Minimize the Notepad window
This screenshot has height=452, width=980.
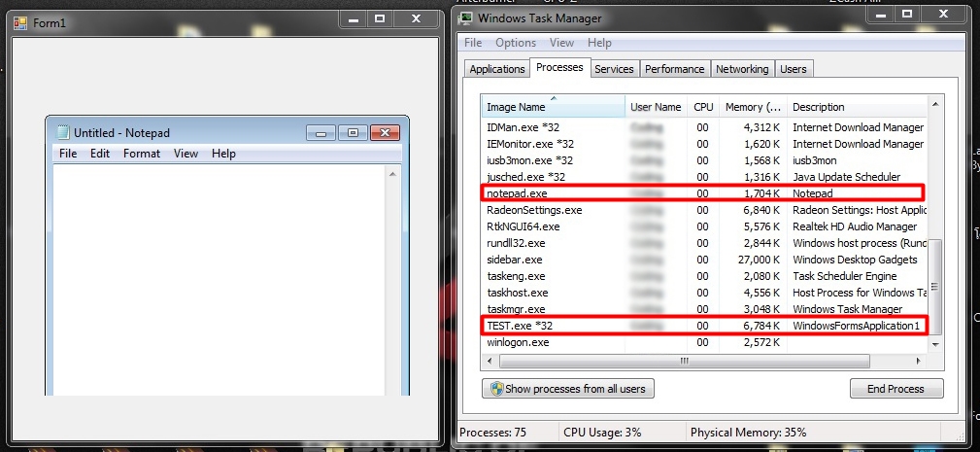(321, 132)
